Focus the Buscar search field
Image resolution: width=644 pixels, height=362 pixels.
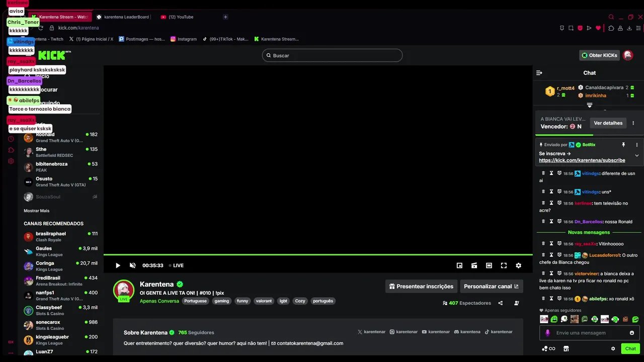tap(332, 55)
